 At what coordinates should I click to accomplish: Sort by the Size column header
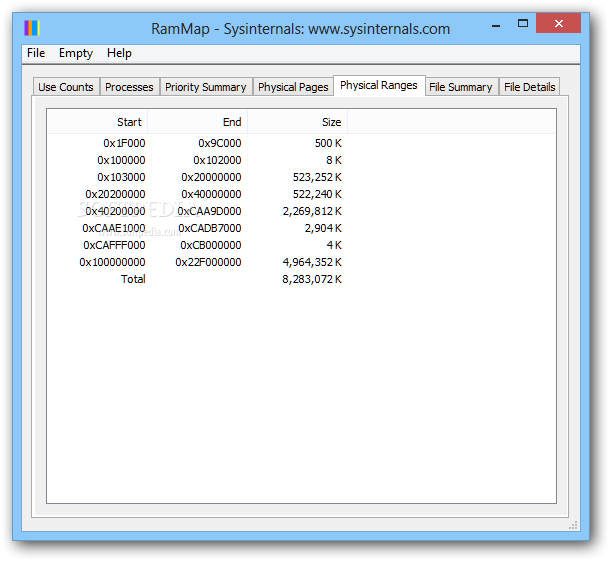point(298,122)
